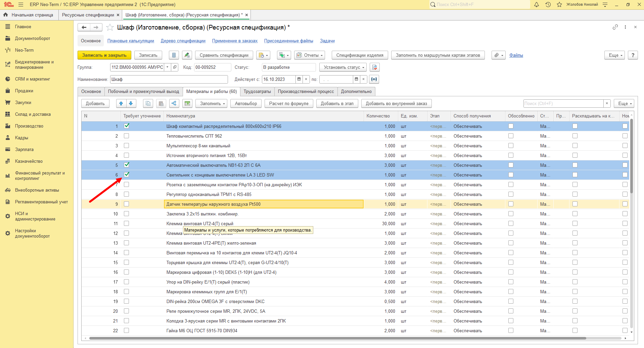Move selected row up with blue arrow

coord(121,103)
